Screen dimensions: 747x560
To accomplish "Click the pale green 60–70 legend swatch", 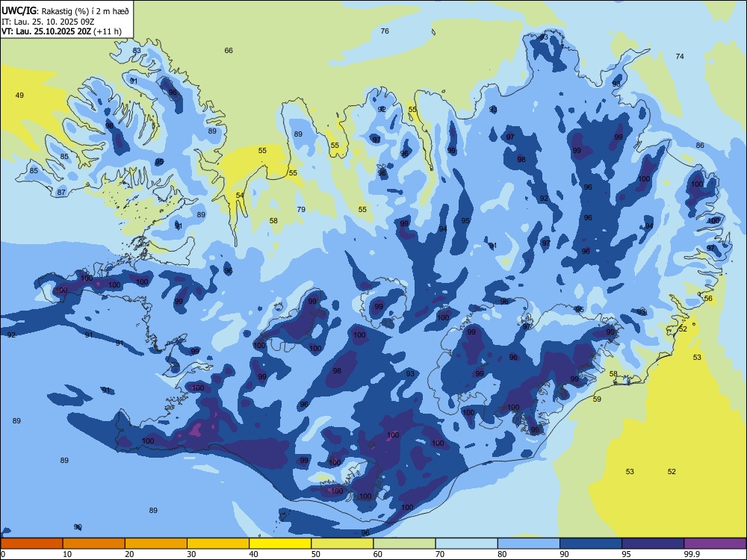I will click(x=404, y=544).
